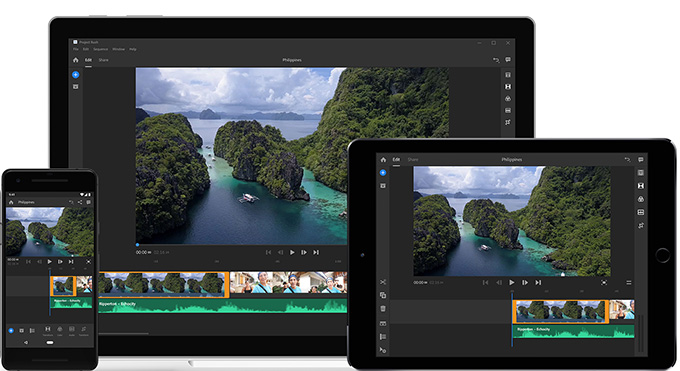Undo the last action on the tablet
Screen dimensions: 680x371
(x=628, y=160)
